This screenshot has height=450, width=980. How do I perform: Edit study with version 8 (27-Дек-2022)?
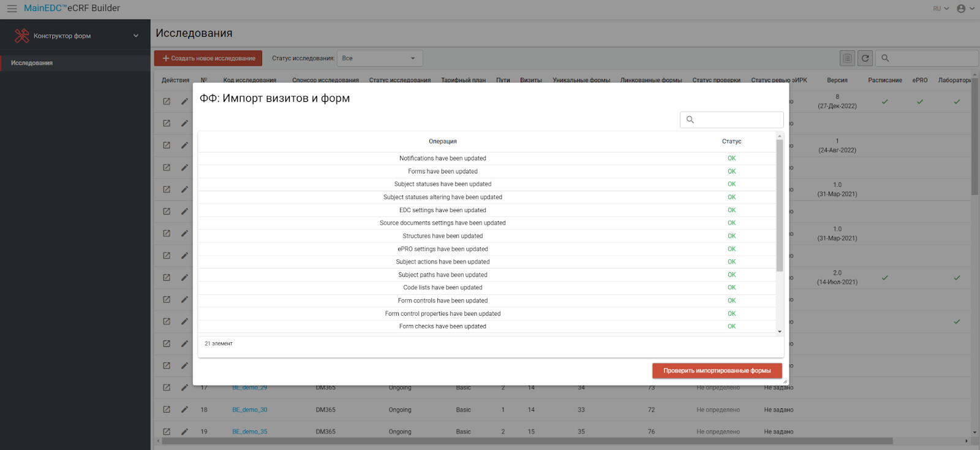184,101
